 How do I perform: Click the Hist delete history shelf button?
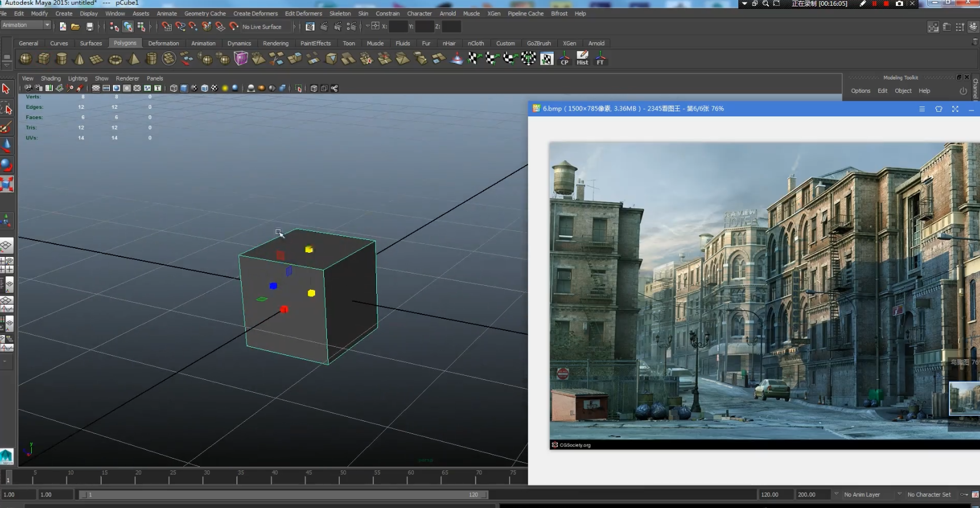click(583, 59)
